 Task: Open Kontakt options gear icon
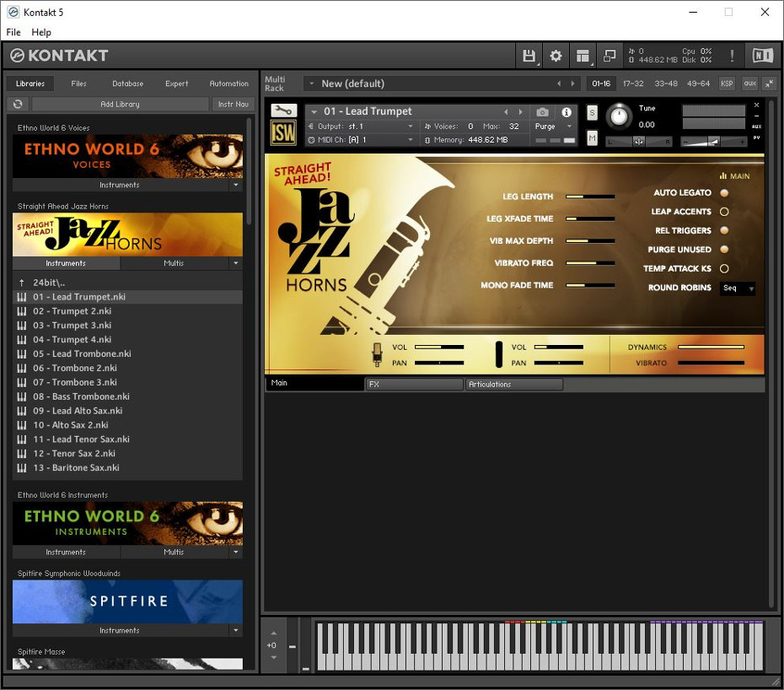pos(556,56)
